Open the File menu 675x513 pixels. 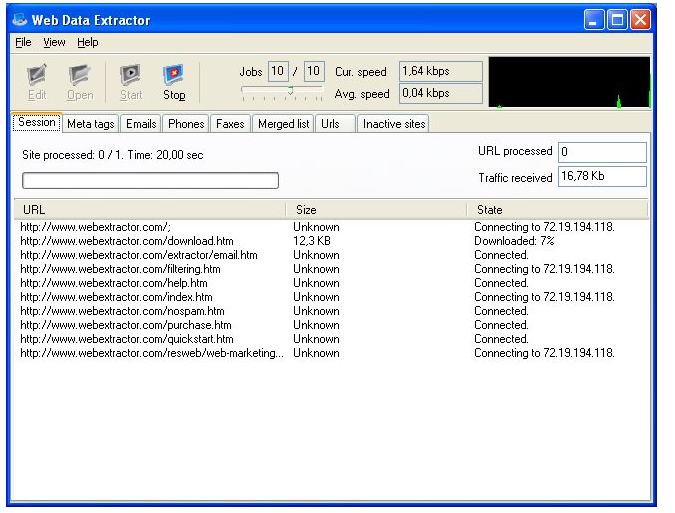pos(23,42)
